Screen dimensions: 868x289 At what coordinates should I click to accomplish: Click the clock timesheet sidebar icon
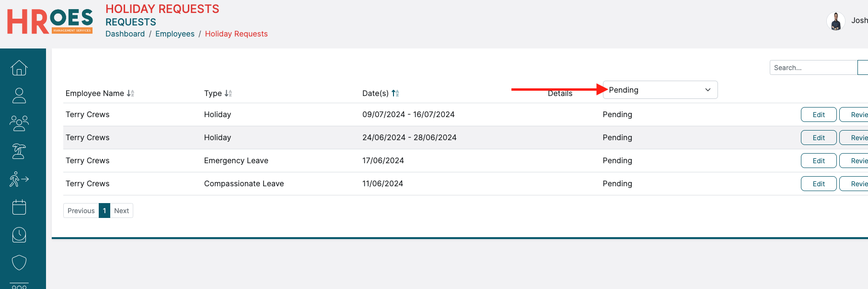[x=19, y=235]
